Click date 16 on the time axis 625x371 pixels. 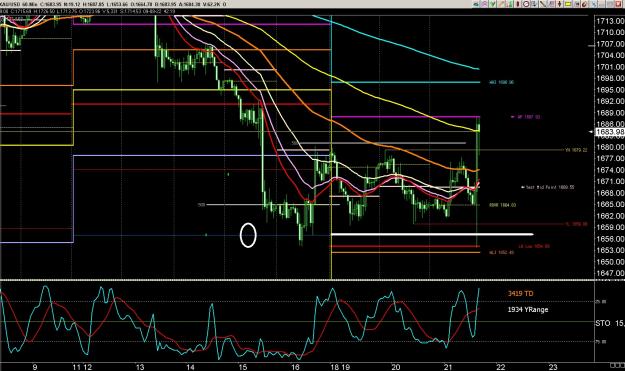(295, 367)
